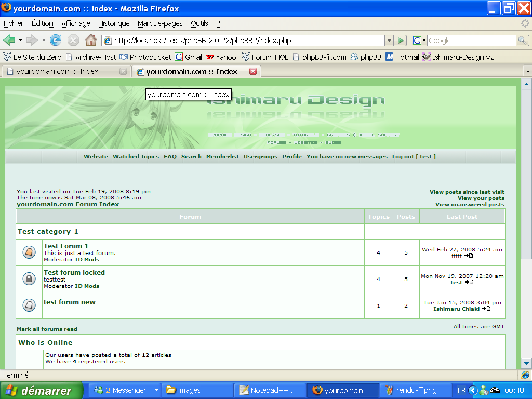View latest post icon beside Ishimaru Chiaki
532x399 pixels.
486,309
